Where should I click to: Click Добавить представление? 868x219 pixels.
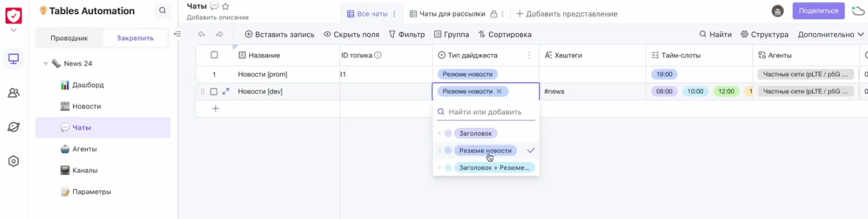tap(566, 14)
